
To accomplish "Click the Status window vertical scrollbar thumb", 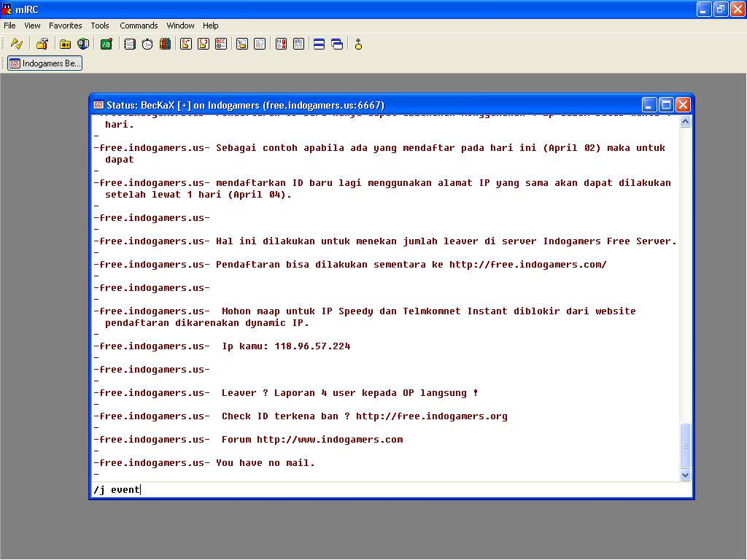I will [685, 446].
